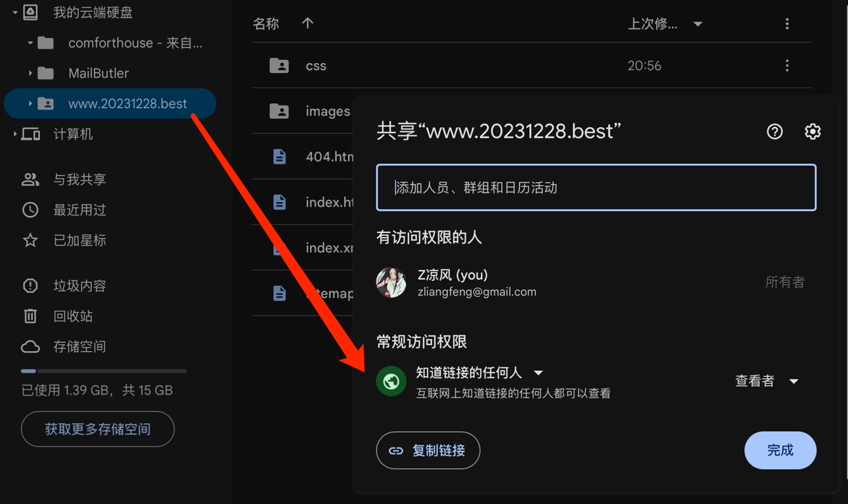Click the 互联网上知道链接的任何人都可以查看 description
The height and width of the screenshot is (504, 848).
pos(514,393)
